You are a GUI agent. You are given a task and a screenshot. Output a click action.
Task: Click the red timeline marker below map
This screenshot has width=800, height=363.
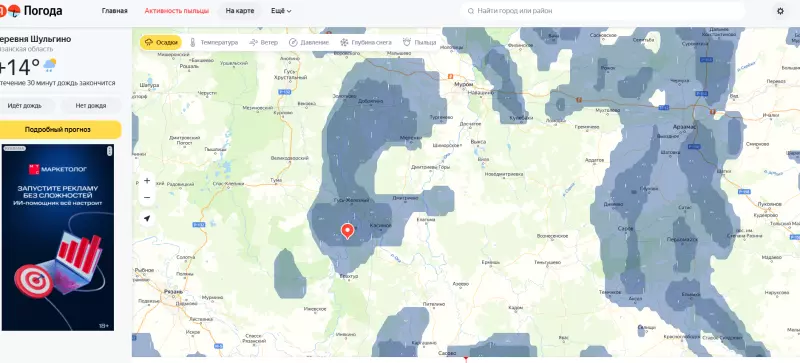point(466,360)
